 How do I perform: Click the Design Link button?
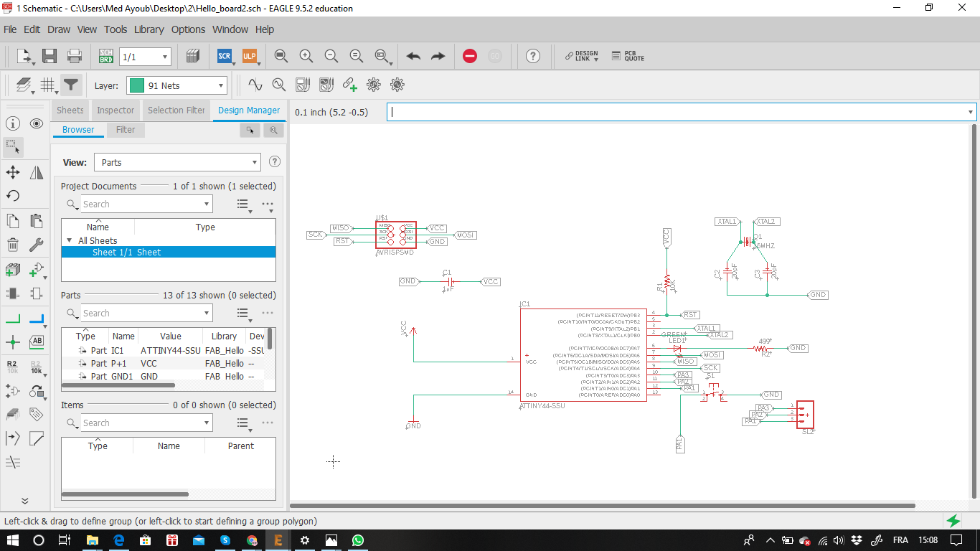coord(581,56)
